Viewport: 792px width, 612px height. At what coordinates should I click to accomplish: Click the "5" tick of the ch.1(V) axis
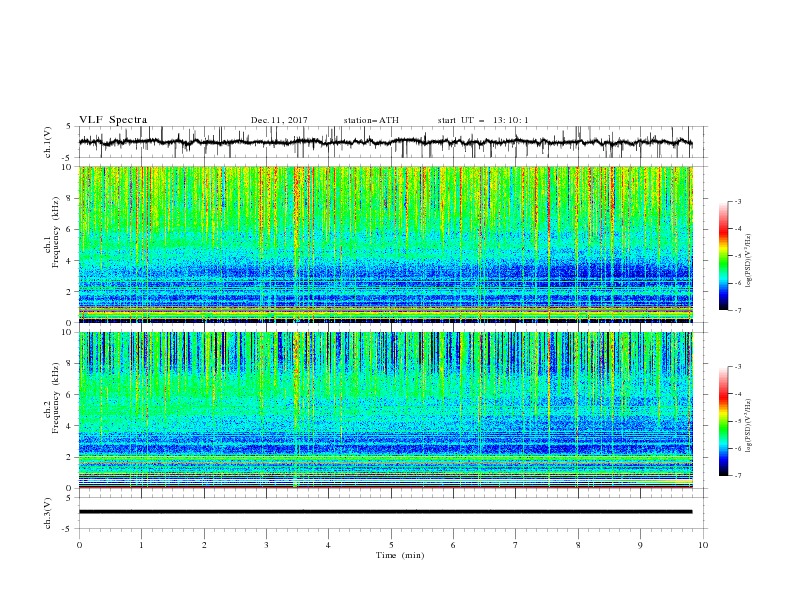(71, 126)
